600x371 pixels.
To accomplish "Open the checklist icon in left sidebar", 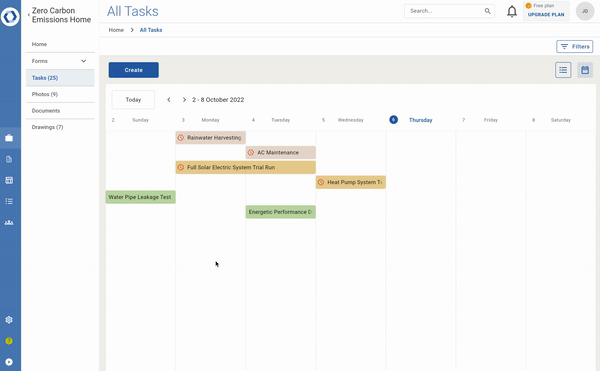I will (x=9, y=201).
